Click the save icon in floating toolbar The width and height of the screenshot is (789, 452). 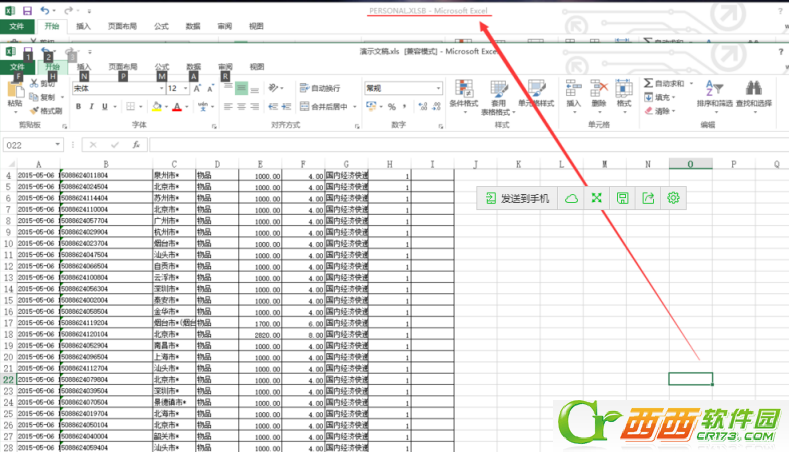coord(622,198)
